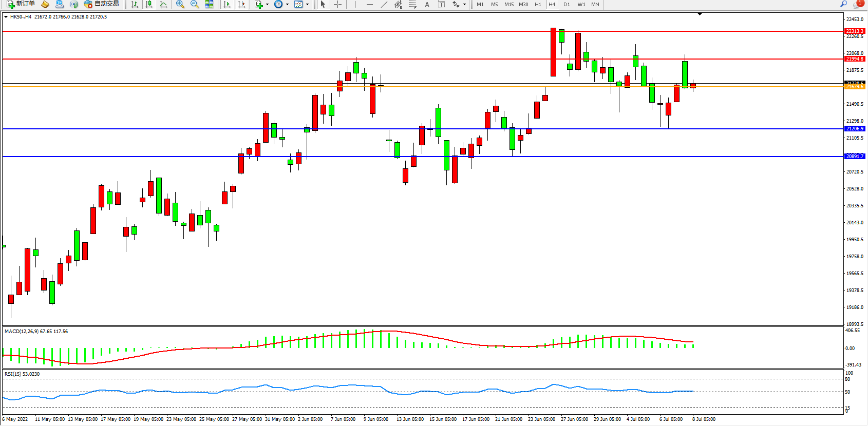This screenshot has height=426, width=868.
Task: Tile chart windows icon
Action: click(209, 4)
